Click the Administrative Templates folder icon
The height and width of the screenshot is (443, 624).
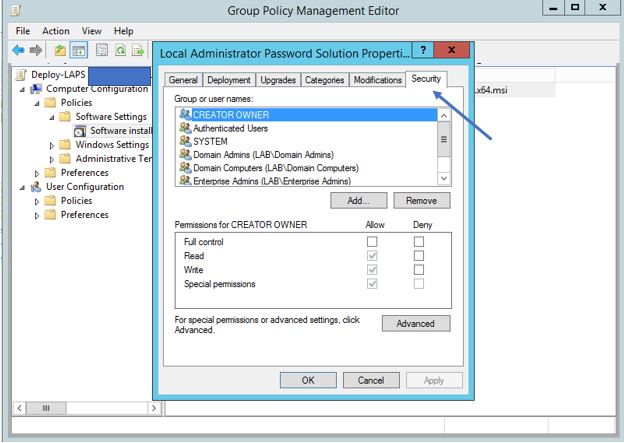tap(65, 158)
